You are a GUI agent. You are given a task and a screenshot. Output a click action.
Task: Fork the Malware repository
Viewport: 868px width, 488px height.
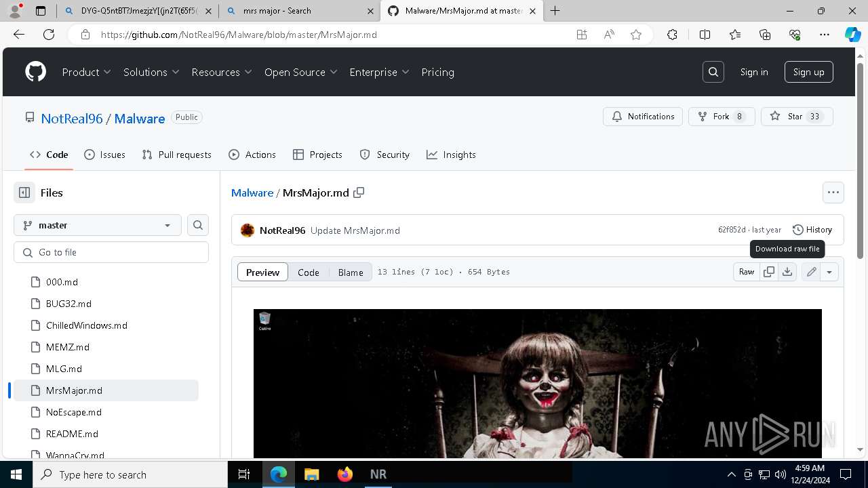[721, 117]
